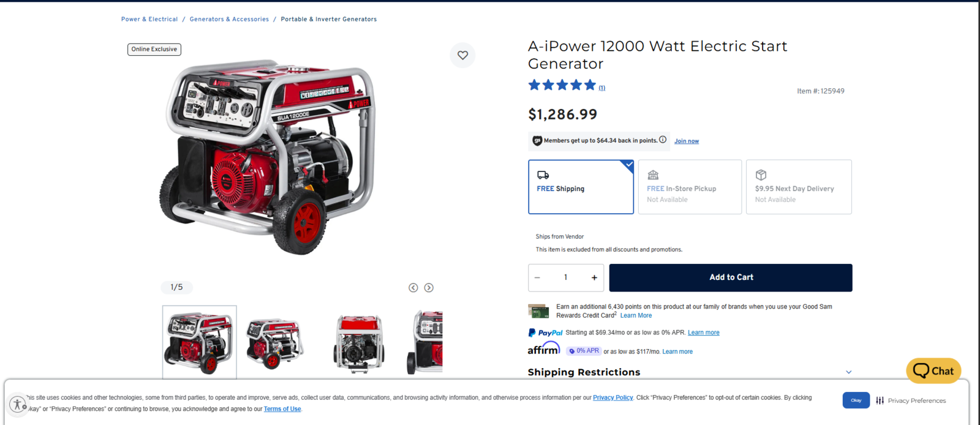Viewport: 980px width, 425px height.
Task: Click the quantity input field
Action: [565, 277]
